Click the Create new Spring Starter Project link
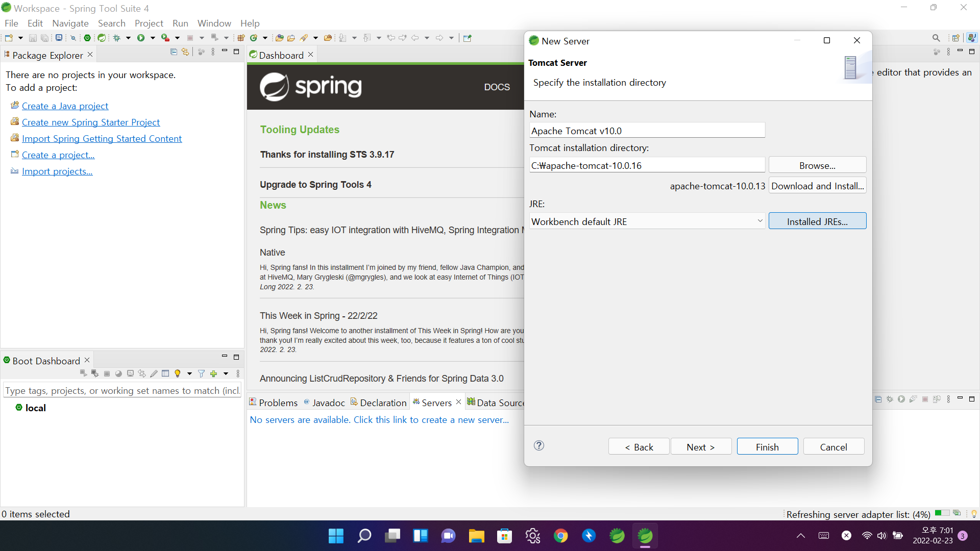 [91, 122]
